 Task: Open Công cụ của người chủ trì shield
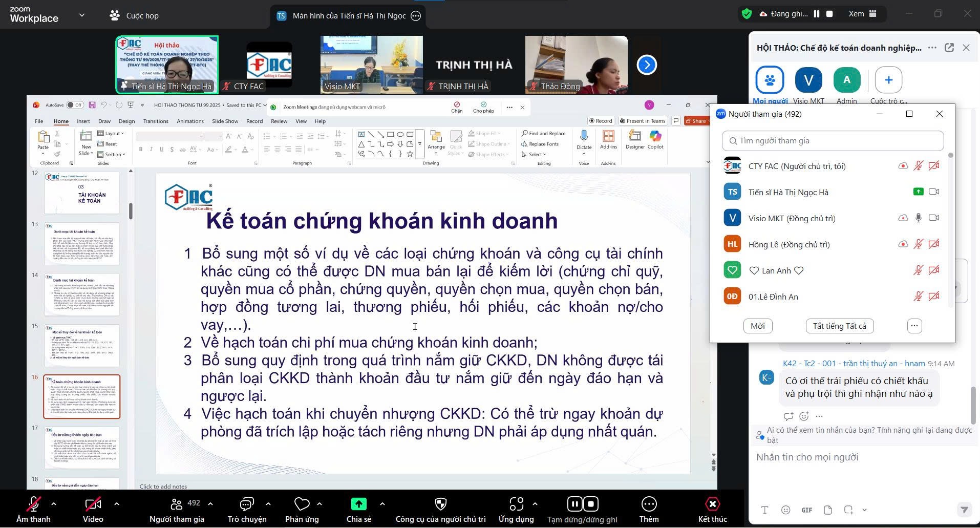(x=440, y=504)
